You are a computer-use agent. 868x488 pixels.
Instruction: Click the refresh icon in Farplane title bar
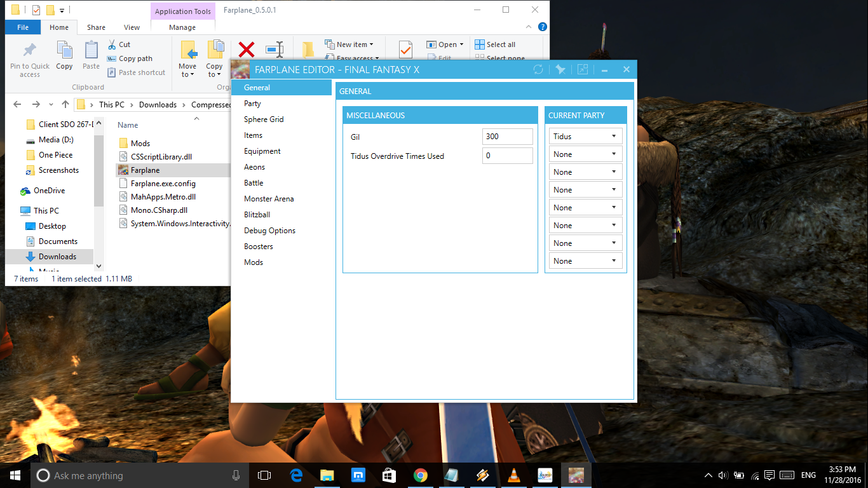[538, 70]
